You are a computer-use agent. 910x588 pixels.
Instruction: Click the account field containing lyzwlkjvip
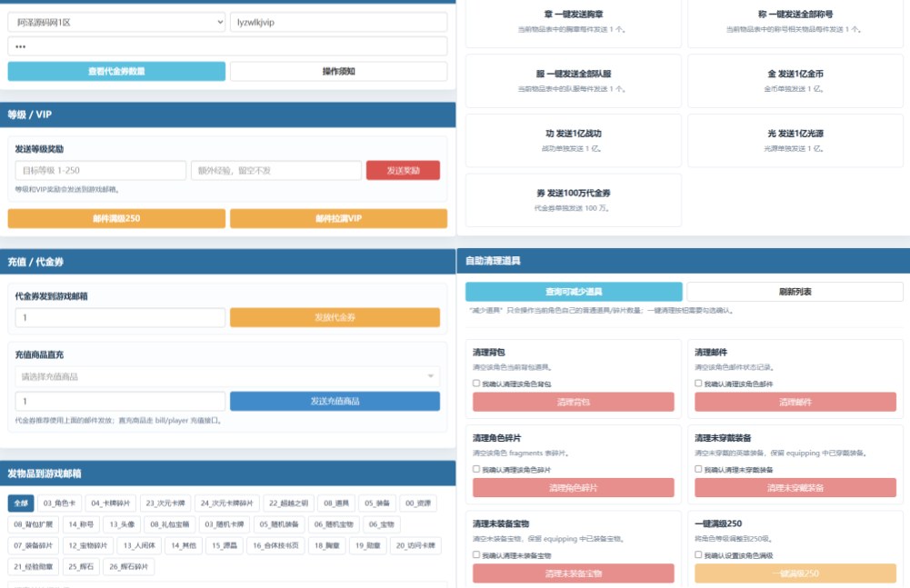point(338,22)
